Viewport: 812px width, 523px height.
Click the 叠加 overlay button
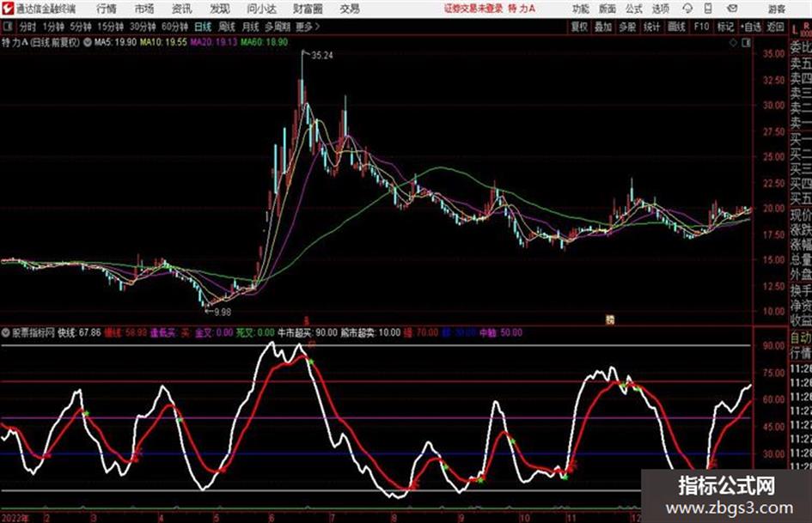(603, 27)
